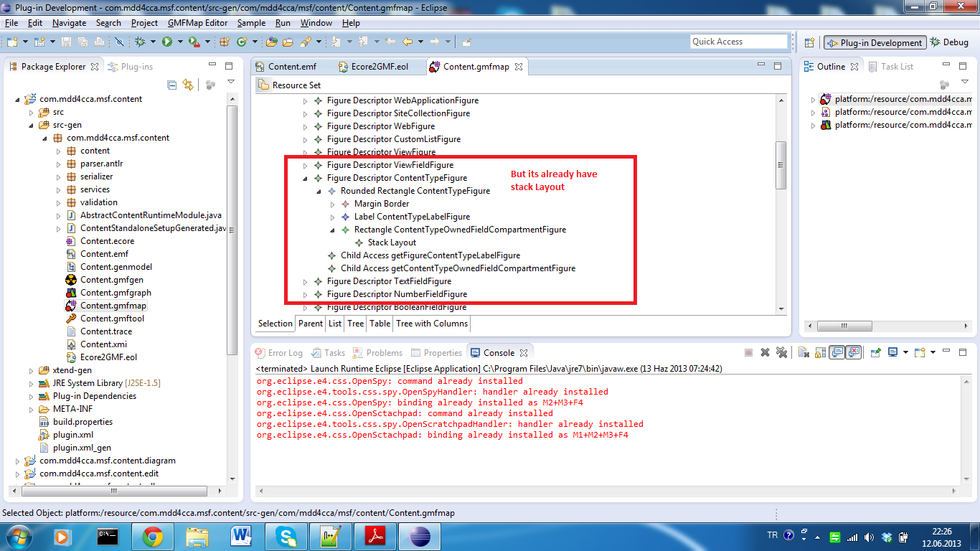
Task: Select Content.gmfgraph in Package Explorer
Action: tap(116, 293)
